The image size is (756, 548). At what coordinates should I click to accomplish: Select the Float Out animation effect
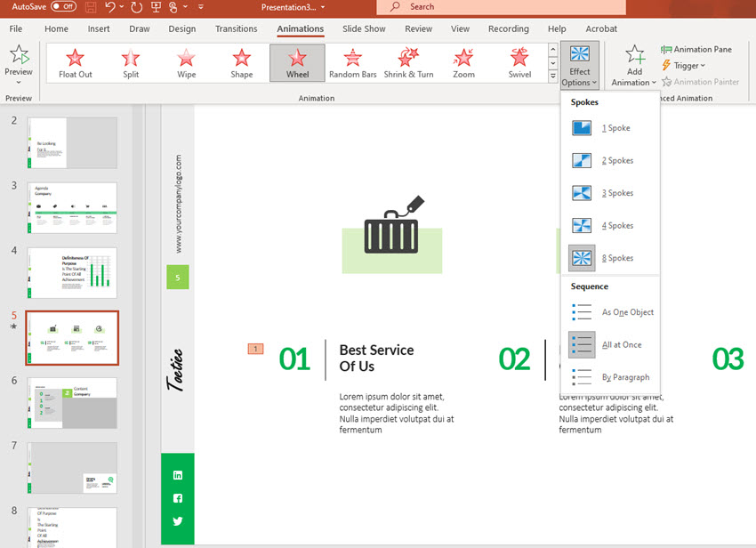pos(76,62)
